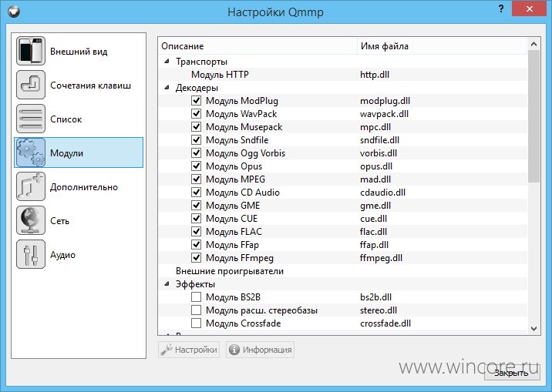The image size is (552, 392).
Task: Click the cdaudio.dll file name
Action: pos(382,193)
